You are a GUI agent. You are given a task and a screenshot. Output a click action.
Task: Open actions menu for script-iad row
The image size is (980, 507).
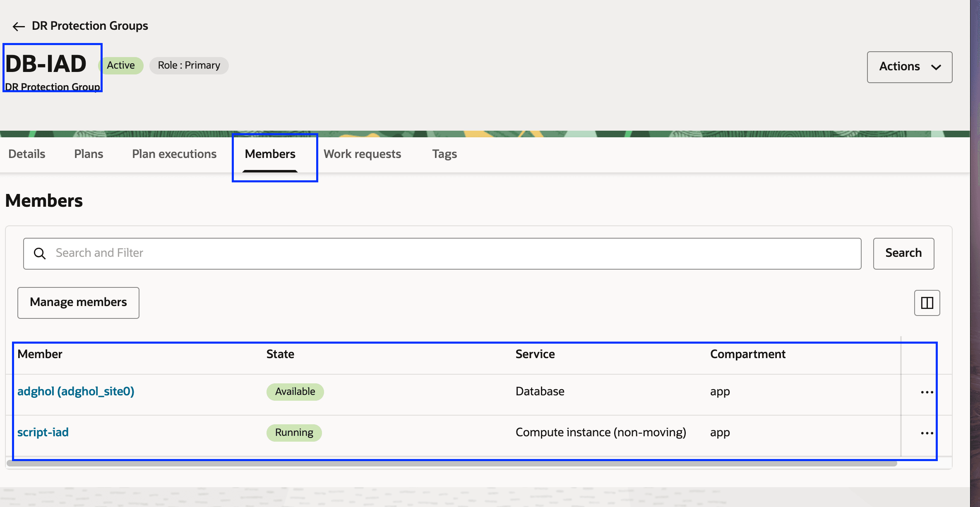click(x=927, y=433)
